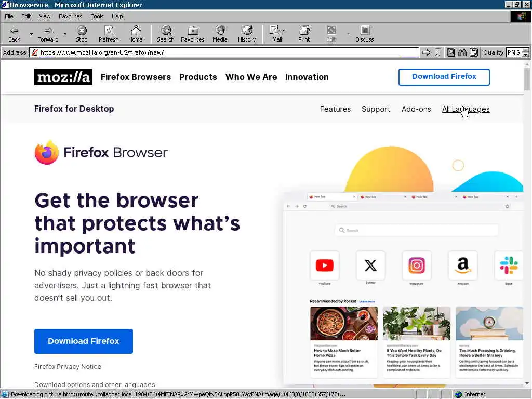
Task: Click the Forward arrow toolbar button
Action: click(x=48, y=34)
